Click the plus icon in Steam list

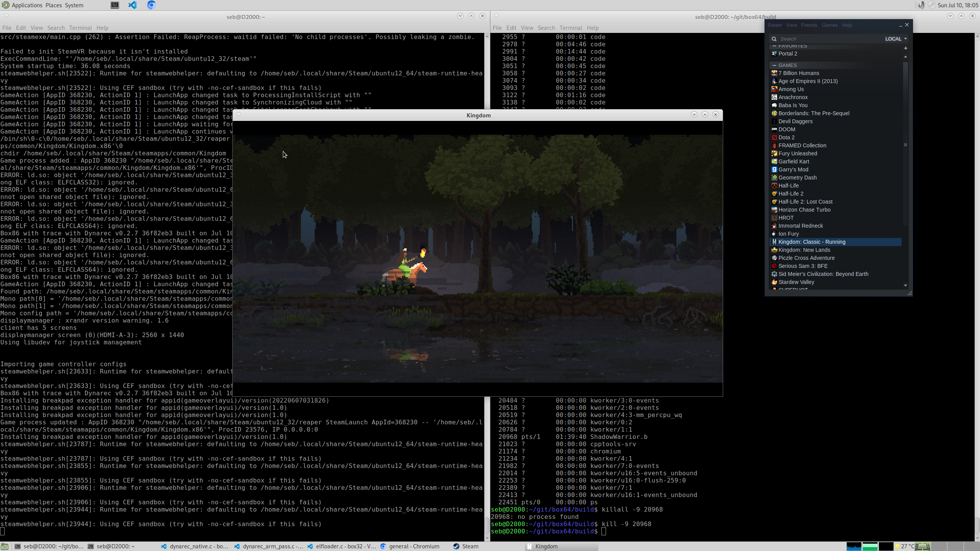click(905, 48)
